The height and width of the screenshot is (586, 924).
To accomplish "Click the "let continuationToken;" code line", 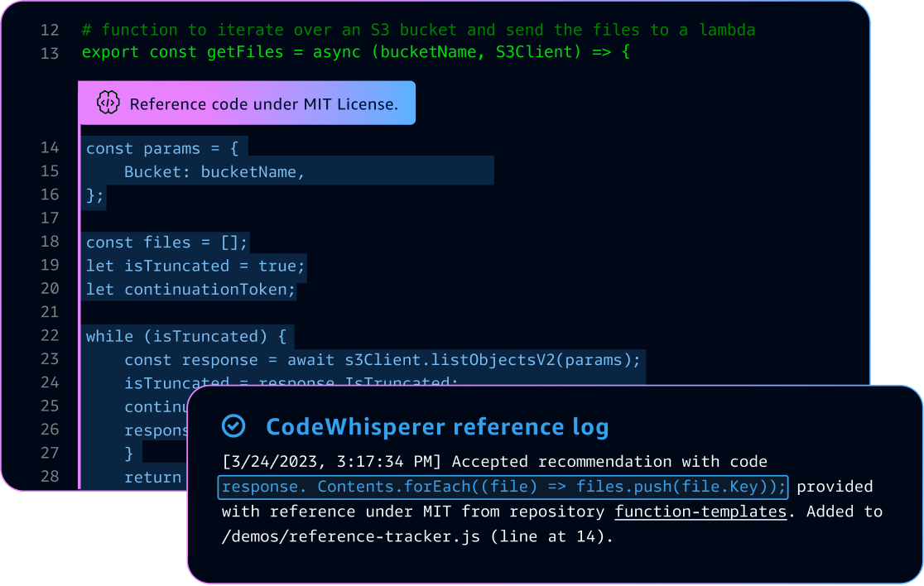I will click(x=191, y=291).
